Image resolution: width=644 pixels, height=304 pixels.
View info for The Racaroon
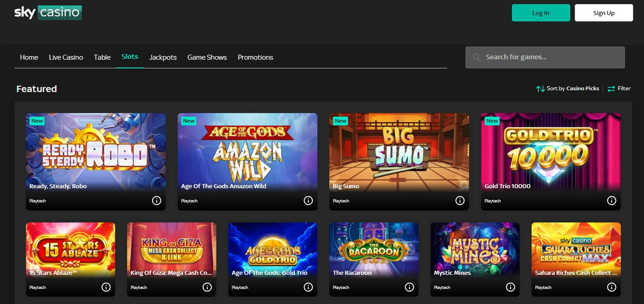pos(409,287)
